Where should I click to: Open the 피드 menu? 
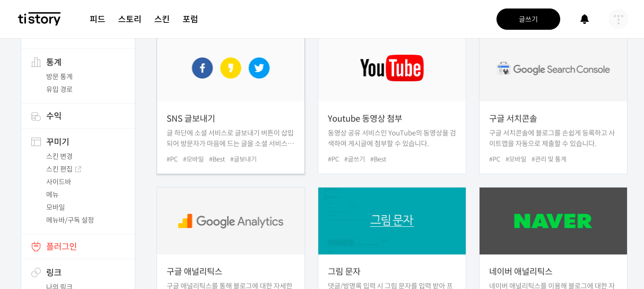coord(98,19)
